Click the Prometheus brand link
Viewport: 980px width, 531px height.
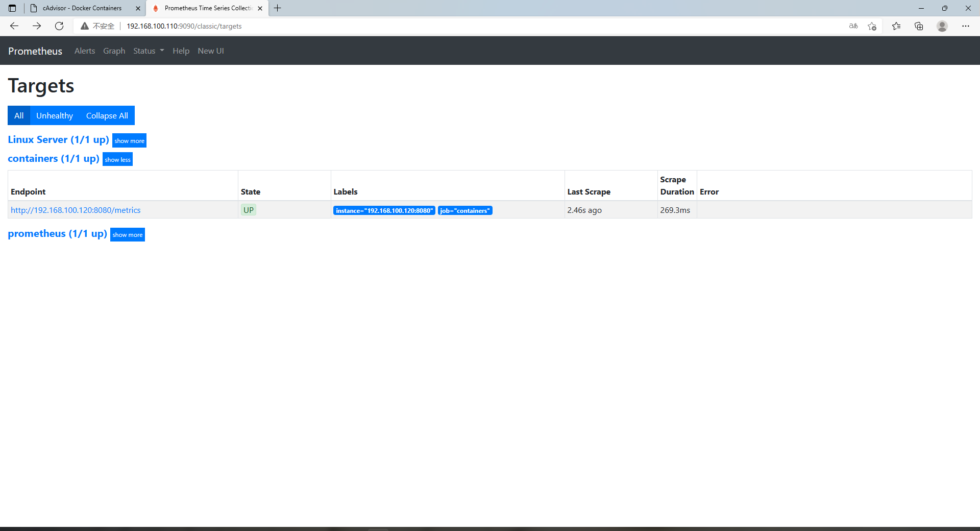35,51
